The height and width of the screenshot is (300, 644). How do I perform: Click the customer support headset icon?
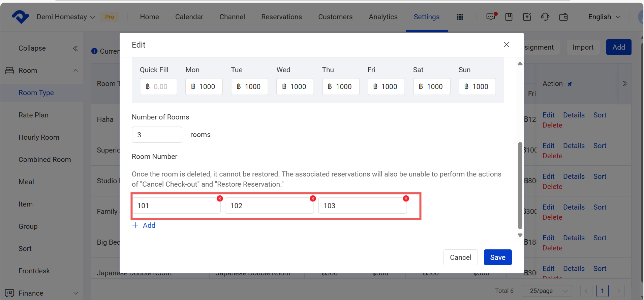click(545, 17)
